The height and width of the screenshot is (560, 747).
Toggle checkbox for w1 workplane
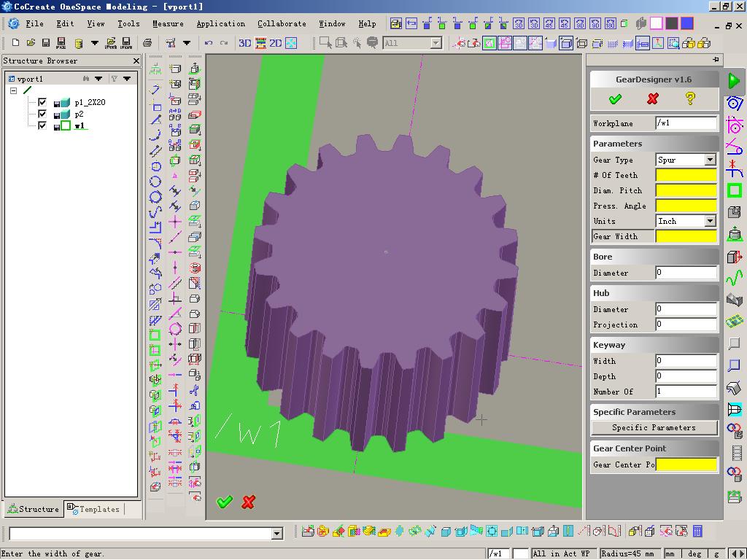pos(42,125)
